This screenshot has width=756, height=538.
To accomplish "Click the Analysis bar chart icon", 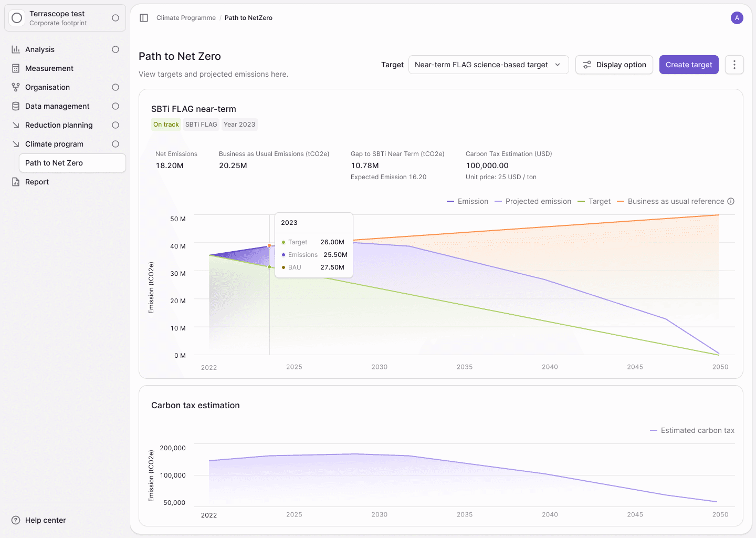I will (x=16, y=49).
